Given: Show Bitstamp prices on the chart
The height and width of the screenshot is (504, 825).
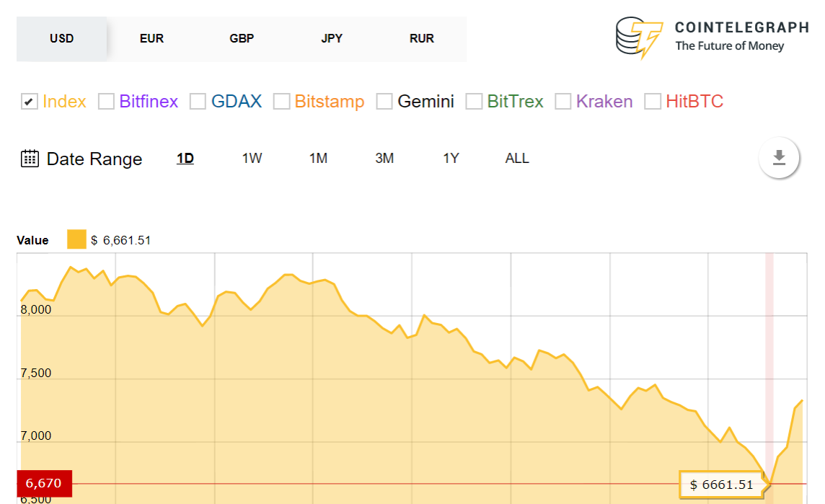Looking at the screenshot, I should click(281, 102).
